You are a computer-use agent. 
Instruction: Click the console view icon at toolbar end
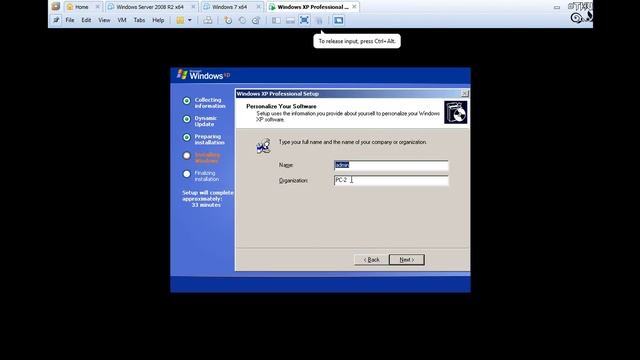coord(338,20)
